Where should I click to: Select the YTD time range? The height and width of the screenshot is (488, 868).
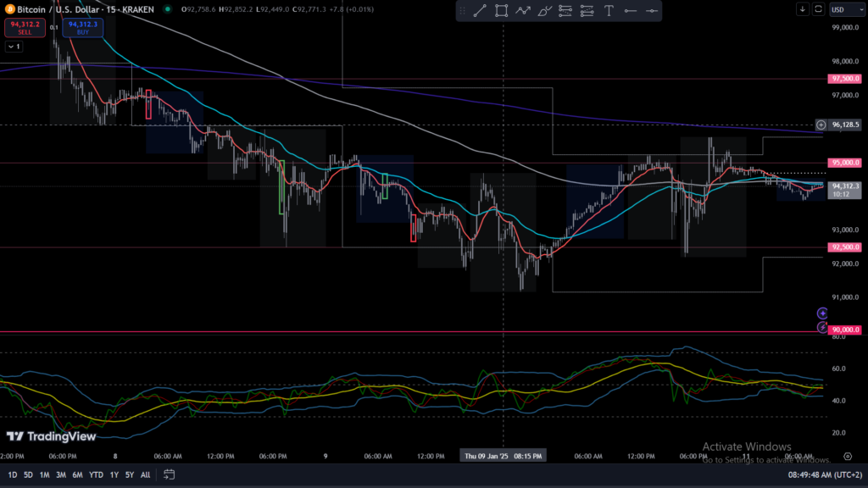pos(96,474)
